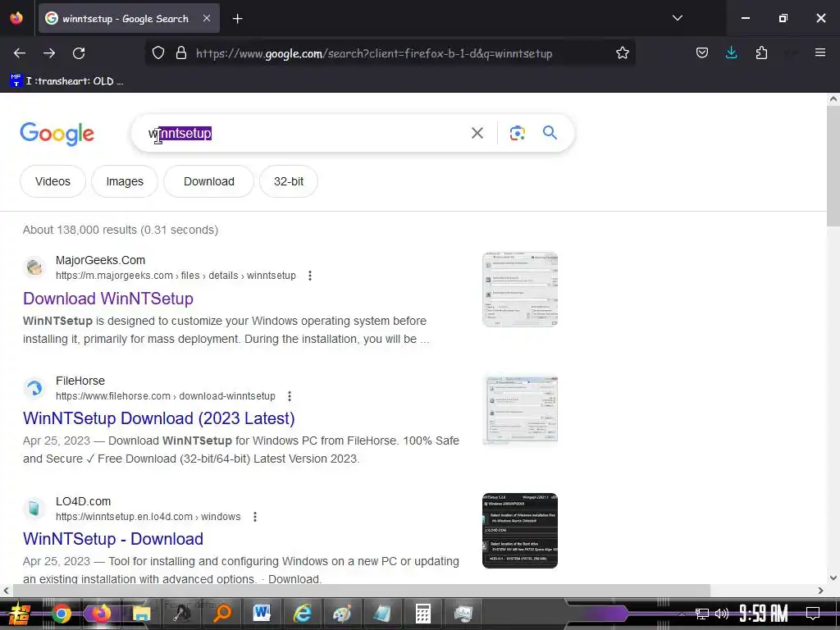Image resolution: width=840 pixels, height=630 pixels.
Task: Open the 9:59 AM taskbar clock
Action: 764,614
